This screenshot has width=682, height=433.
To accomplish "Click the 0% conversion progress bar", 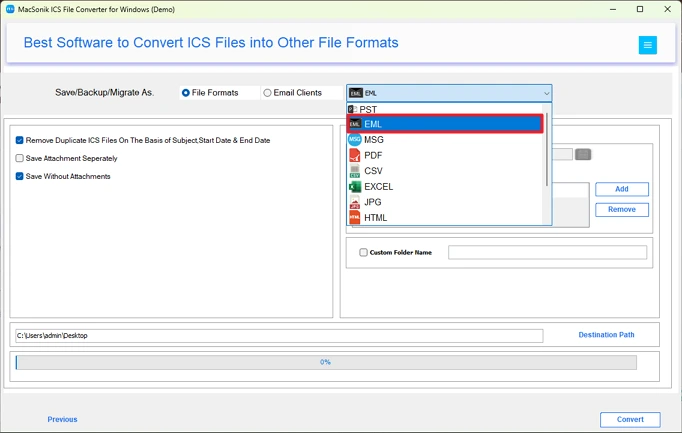I will (x=326, y=362).
